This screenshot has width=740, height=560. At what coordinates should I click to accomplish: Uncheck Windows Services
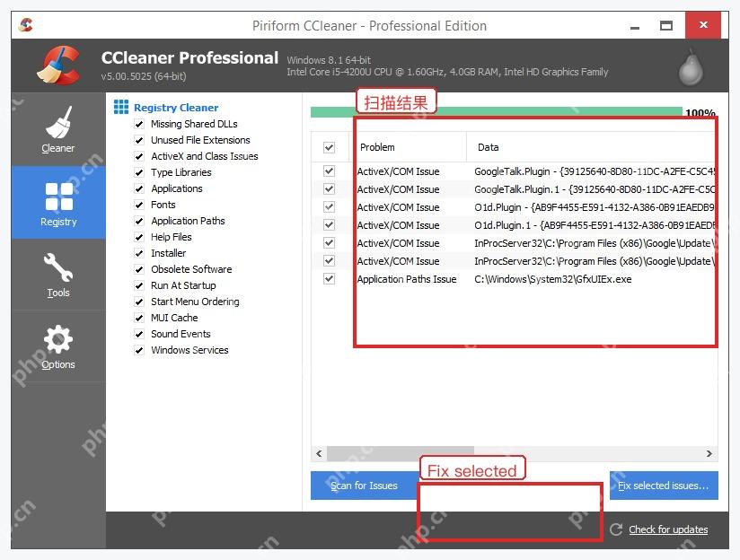[139, 350]
